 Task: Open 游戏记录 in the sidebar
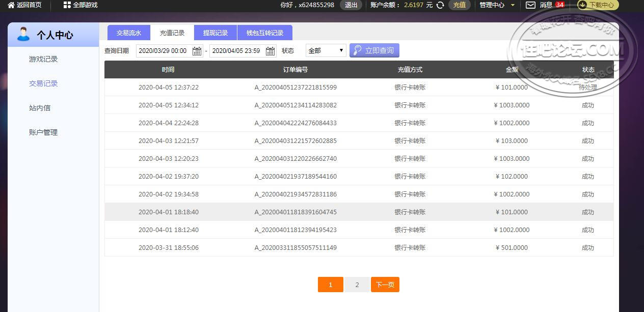[x=43, y=59]
